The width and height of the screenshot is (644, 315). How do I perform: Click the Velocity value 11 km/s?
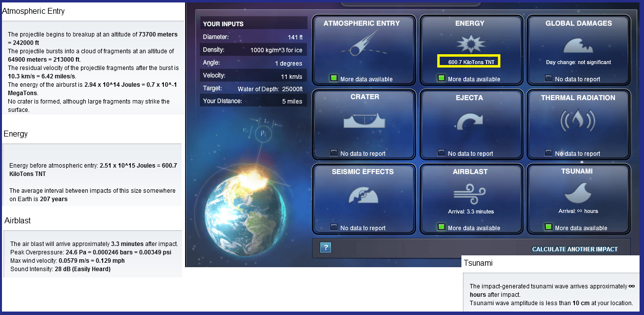291,76
